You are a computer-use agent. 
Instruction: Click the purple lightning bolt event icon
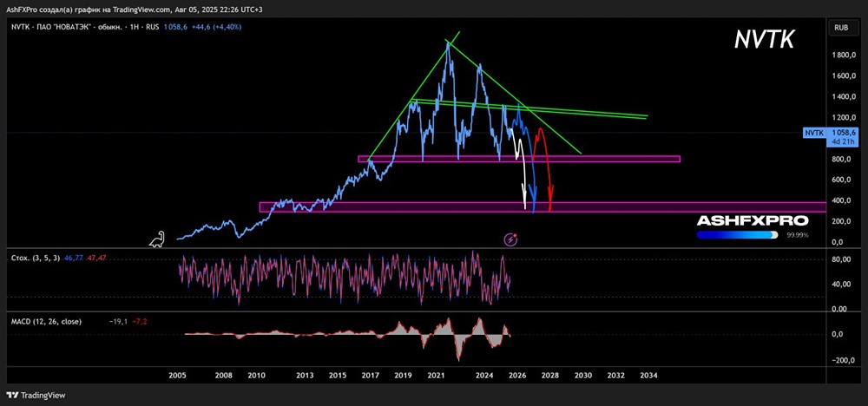coord(511,239)
